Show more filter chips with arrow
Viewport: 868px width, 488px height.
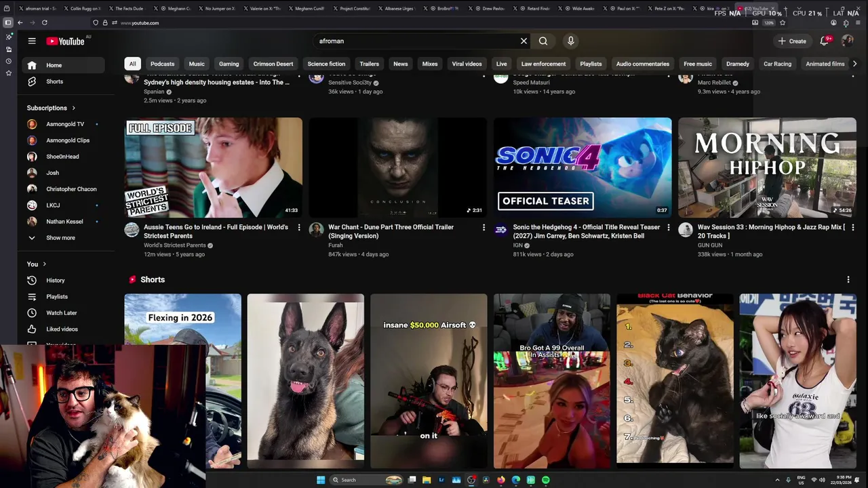pyautogui.click(x=854, y=64)
